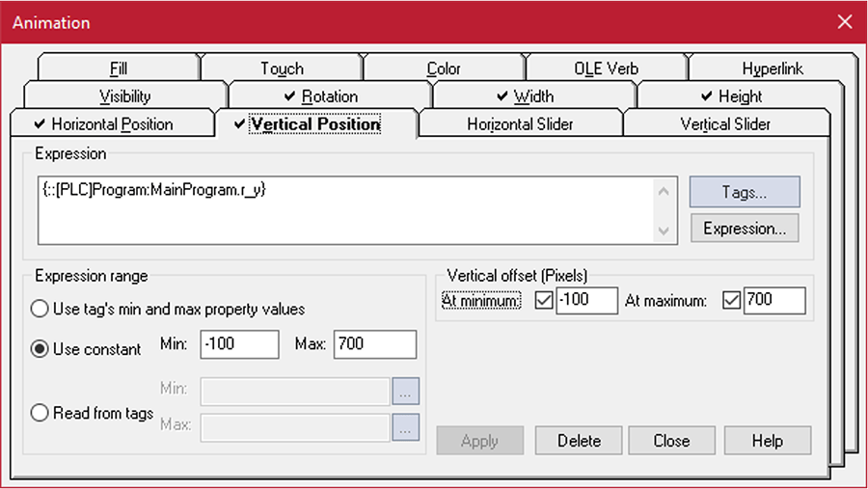Click the Read from tags Max field
Screen dimensions: 868x489
295,427
